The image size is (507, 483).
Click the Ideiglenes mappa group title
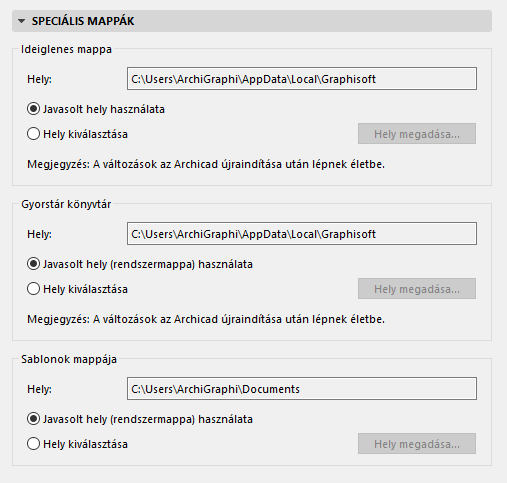pos(66,49)
